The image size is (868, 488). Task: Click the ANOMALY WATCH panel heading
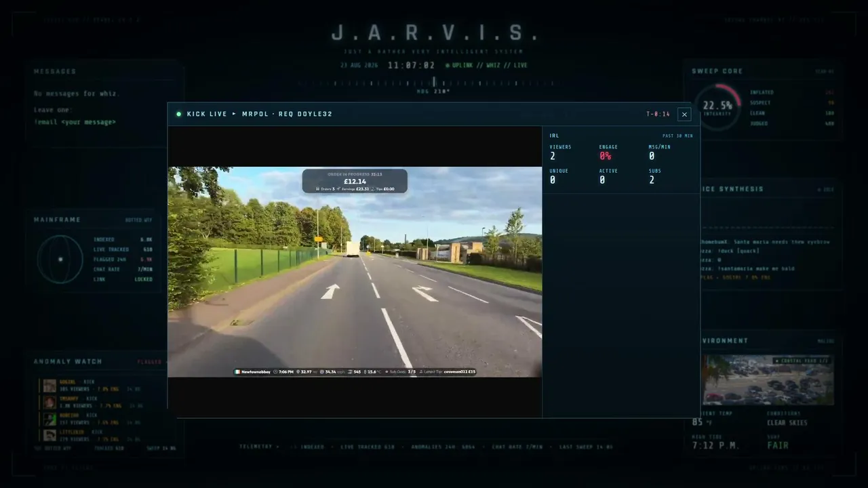pyautogui.click(x=68, y=362)
